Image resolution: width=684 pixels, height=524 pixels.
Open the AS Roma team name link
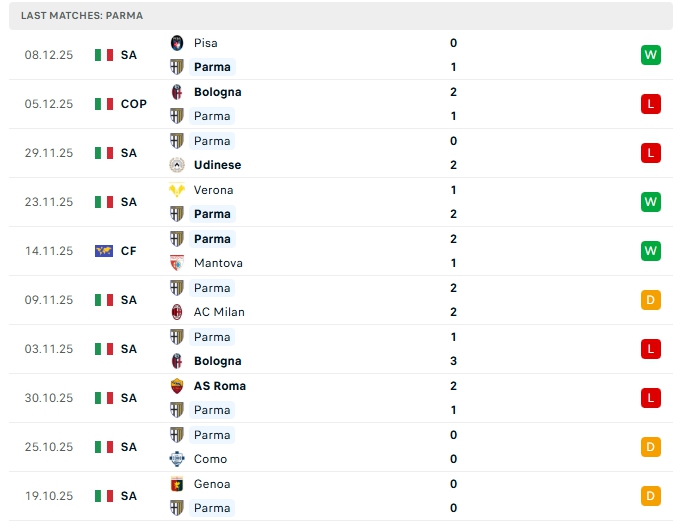click(x=219, y=386)
